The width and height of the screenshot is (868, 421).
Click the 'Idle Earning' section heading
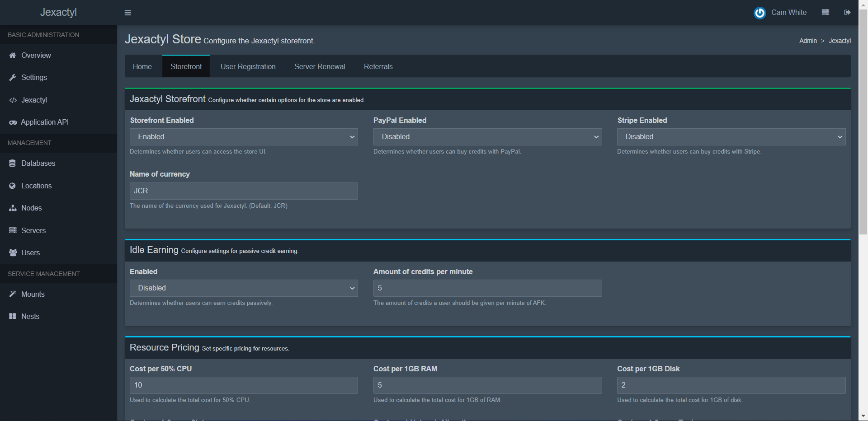[x=154, y=250]
